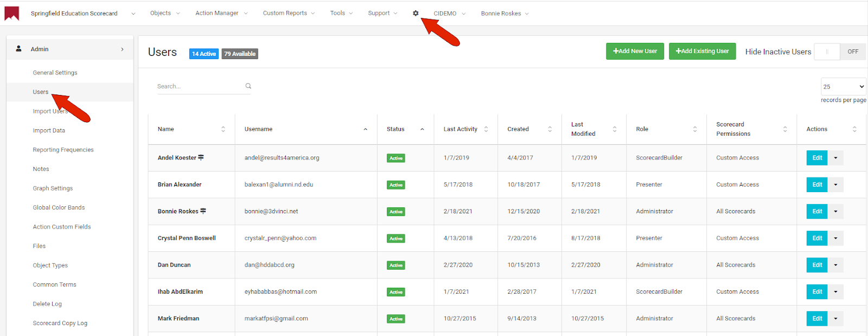Open Delete Log in the sidebar
The width and height of the screenshot is (868, 336).
[x=47, y=304]
